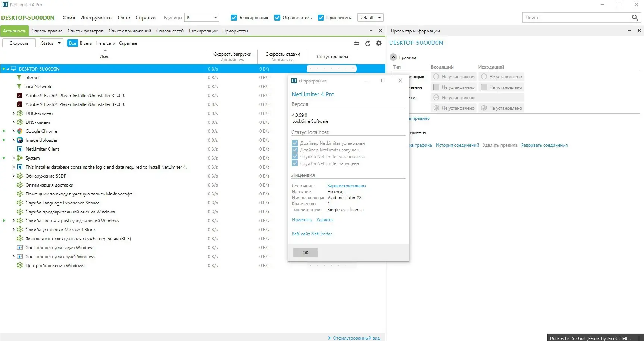The image size is (644, 341).
Task: Disable the Ограничитель checkbox
Action: click(277, 17)
